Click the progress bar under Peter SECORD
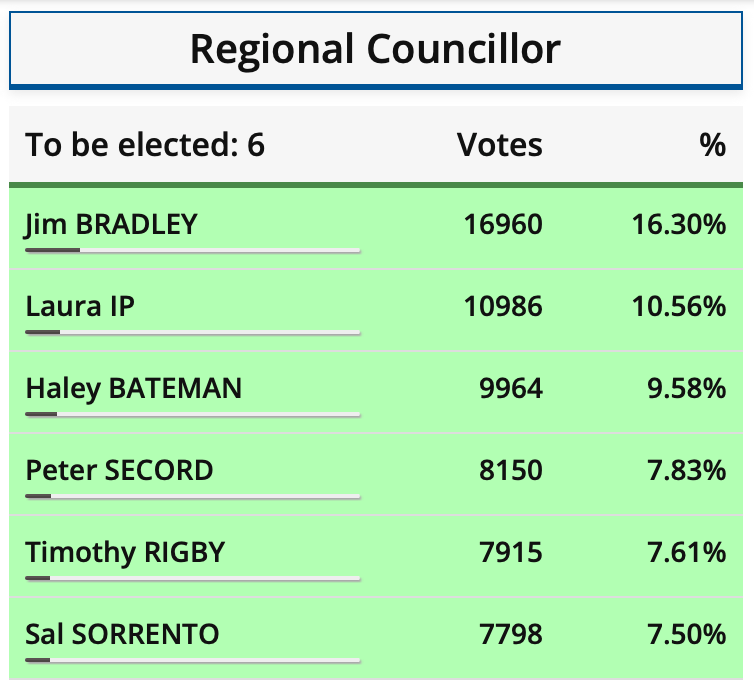Image resolution: width=754 pixels, height=691 pixels. 192,496
